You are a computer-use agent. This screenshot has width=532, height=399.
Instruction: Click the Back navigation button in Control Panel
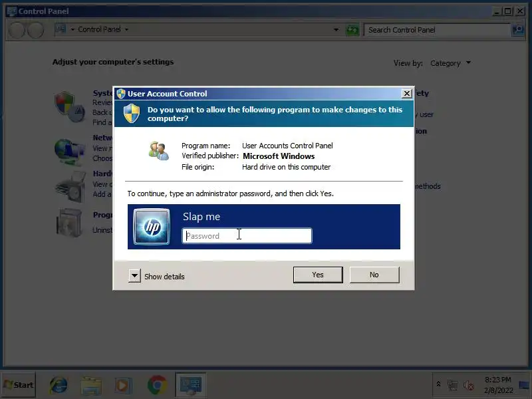click(17, 30)
